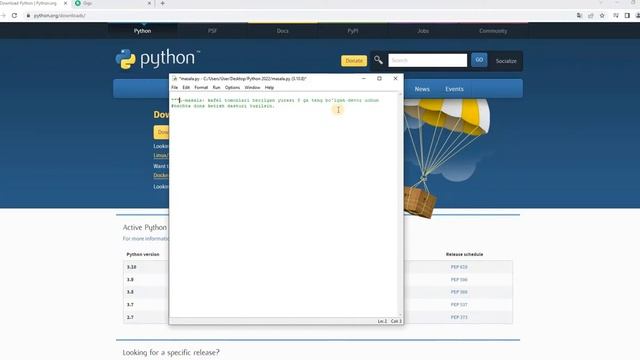Click the address bar showing python.org/downloads/

tap(60, 16)
